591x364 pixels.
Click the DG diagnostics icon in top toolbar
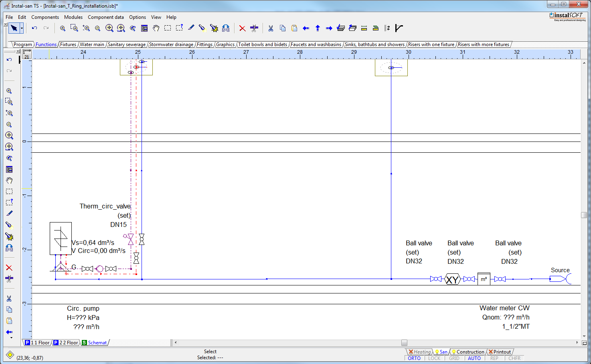[226, 28]
